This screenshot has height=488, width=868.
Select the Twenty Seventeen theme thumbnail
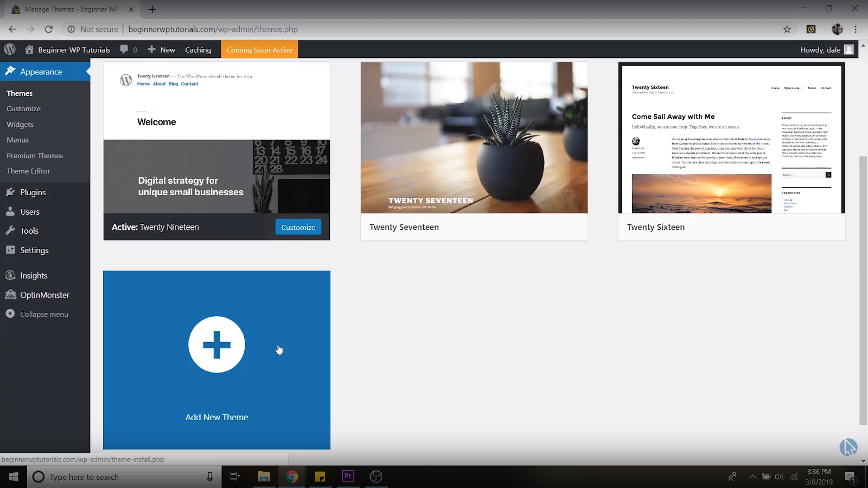click(474, 138)
